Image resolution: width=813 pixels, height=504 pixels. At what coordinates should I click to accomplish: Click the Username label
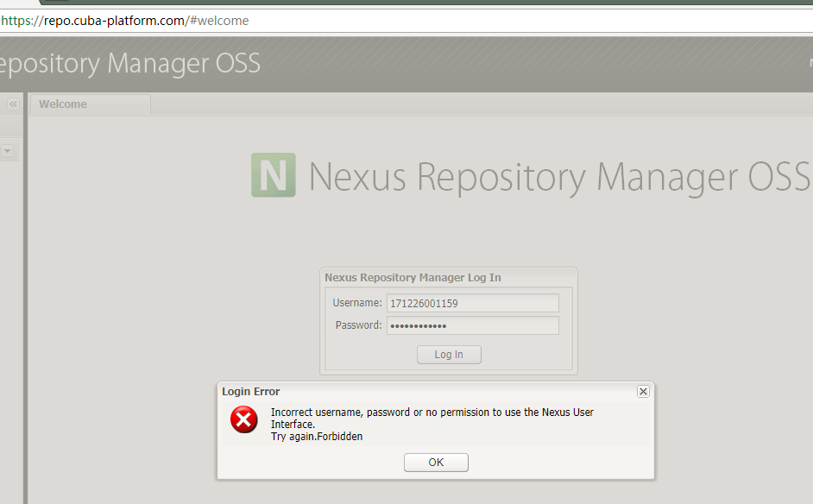357,303
